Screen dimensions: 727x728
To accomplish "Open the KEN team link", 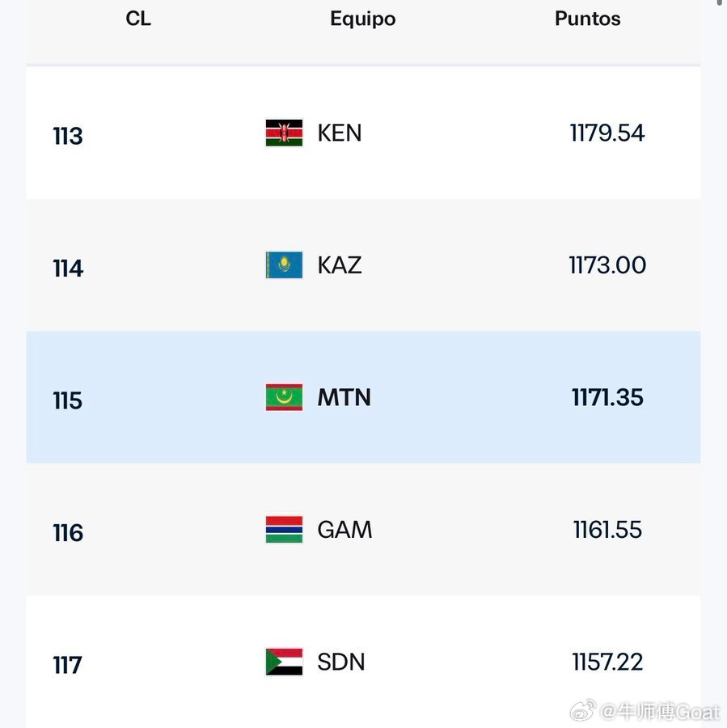I will click(x=340, y=133).
